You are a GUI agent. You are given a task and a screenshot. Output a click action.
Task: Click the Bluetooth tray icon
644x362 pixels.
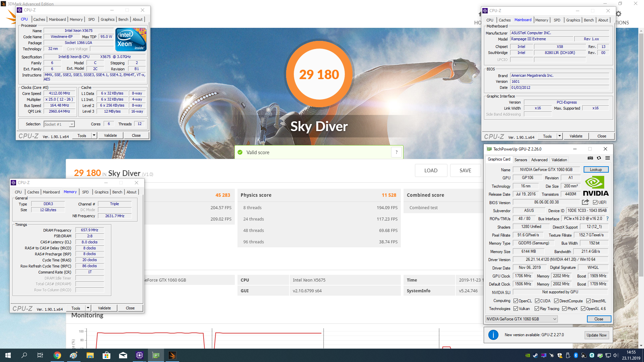pyautogui.click(x=576, y=355)
